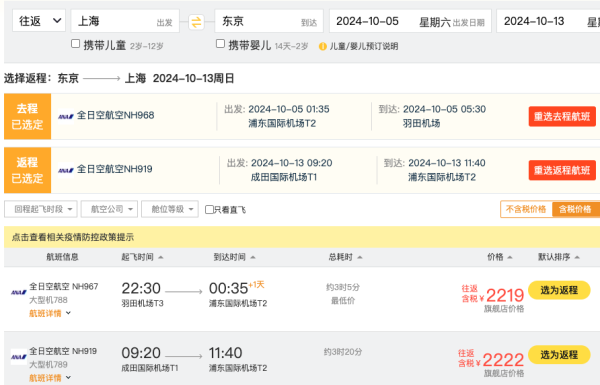This screenshot has height=385, width=600.
Task: Click 起飞时间 column header
Action: pos(137,257)
